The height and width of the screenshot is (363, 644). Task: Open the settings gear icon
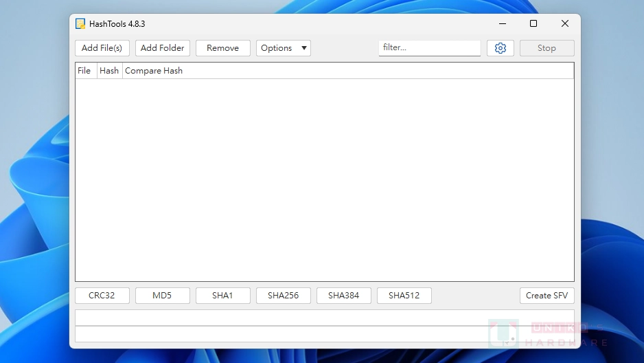[x=501, y=48]
